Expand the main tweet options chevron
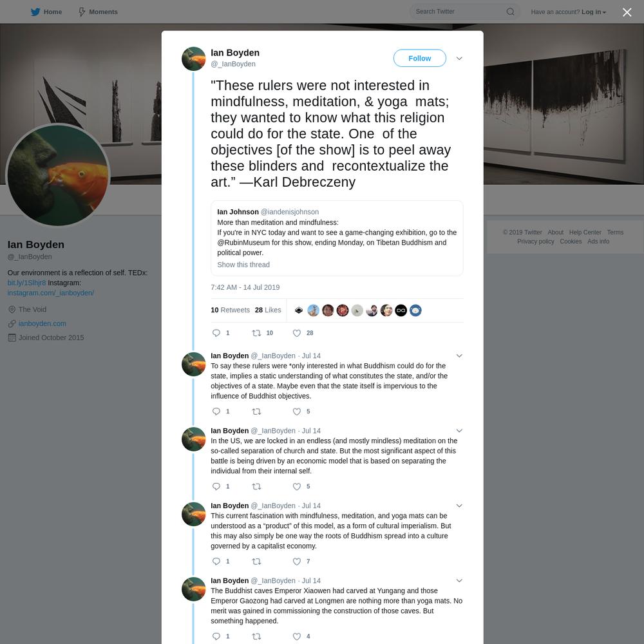Image resolution: width=644 pixels, height=644 pixels. (459, 59)
